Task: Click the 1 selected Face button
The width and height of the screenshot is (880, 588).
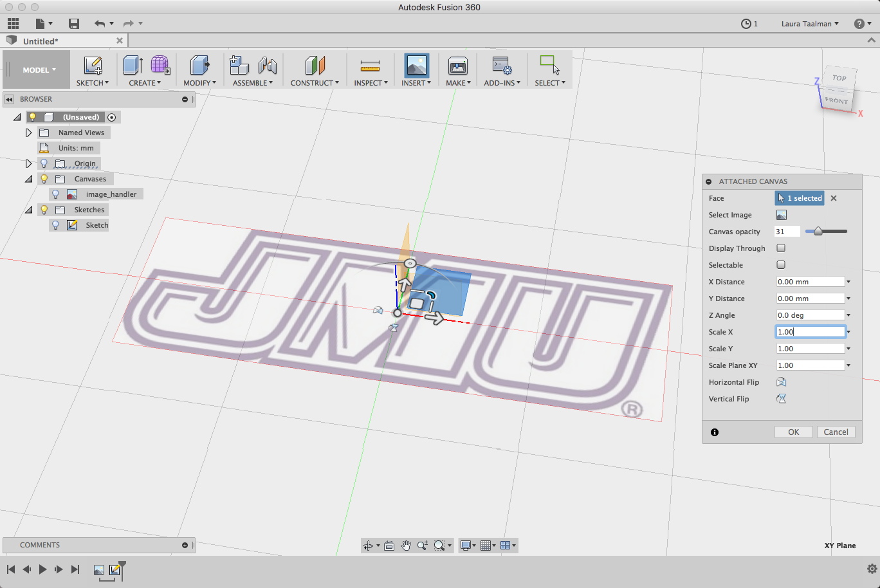Action: [x=800, y=198]
